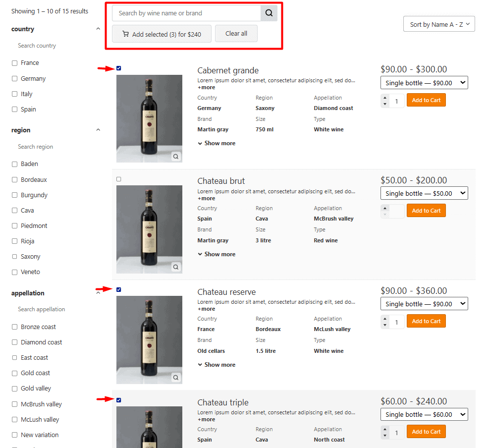Expand Show more details for Chateau reserve
The width and height of the screenshot is (488, 448).
coord(217,364)
